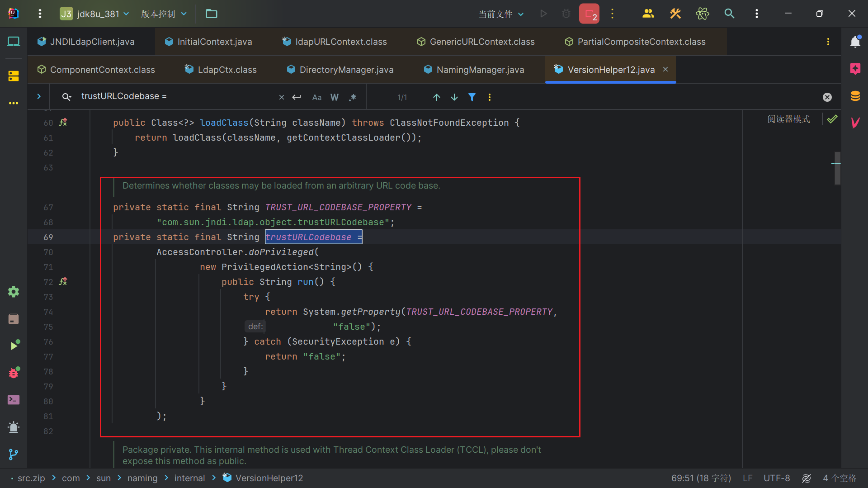
Task: Open the Code With Me people icon
Action: point(648,14)
